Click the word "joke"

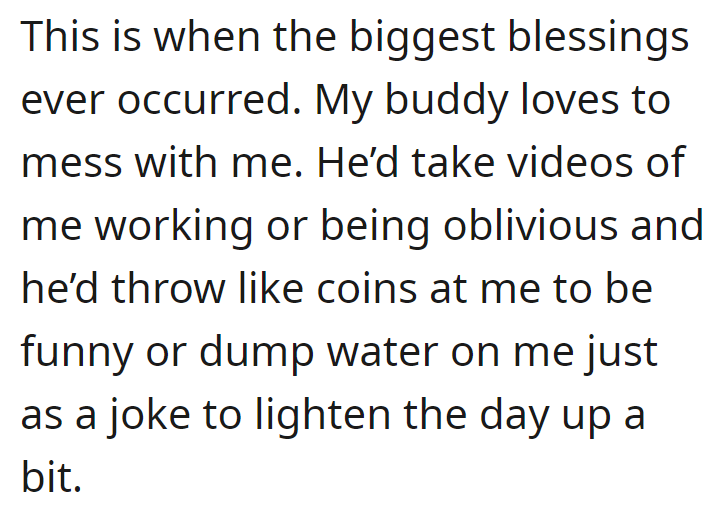[x=149, y=418]
